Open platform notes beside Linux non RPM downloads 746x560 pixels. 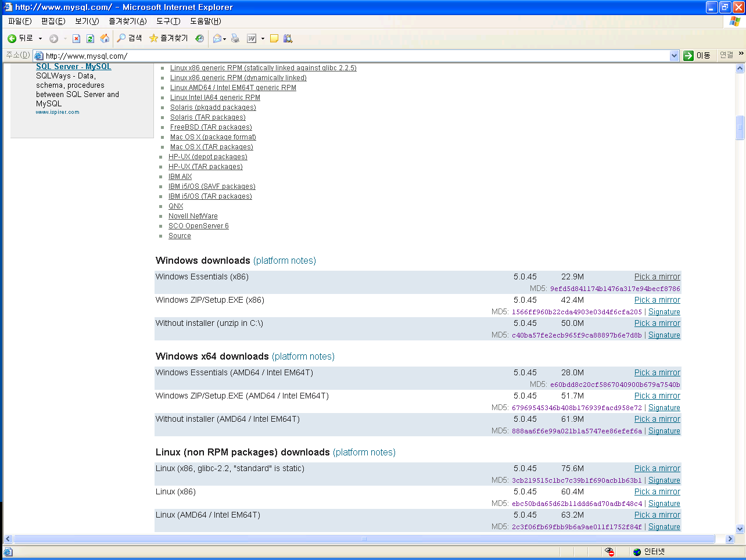click(x=364, y=453)
